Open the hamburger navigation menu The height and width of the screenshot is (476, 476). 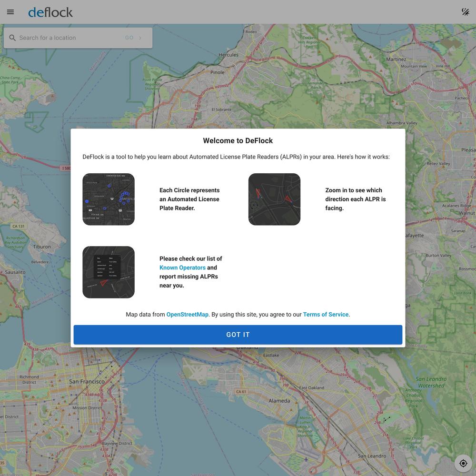tap(10, 12)
